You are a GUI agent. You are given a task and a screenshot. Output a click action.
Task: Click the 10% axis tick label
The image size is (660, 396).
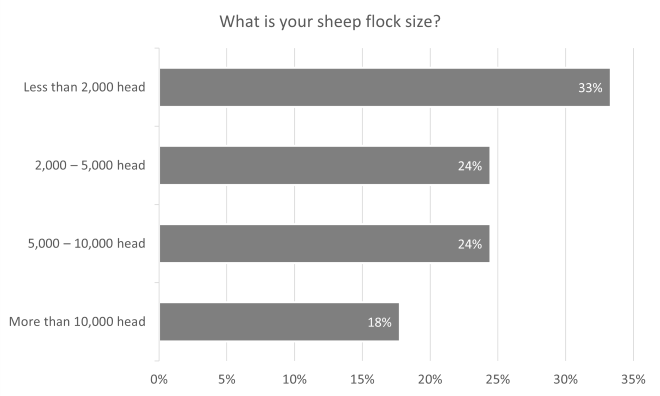[x=294, y=380]
